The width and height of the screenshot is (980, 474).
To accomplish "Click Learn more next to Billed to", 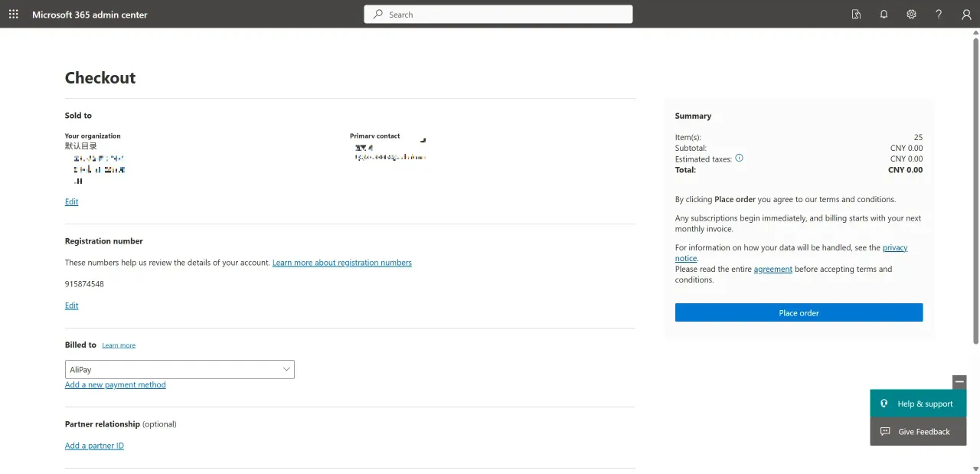I will pyautogui.click(x=119, y=345).
